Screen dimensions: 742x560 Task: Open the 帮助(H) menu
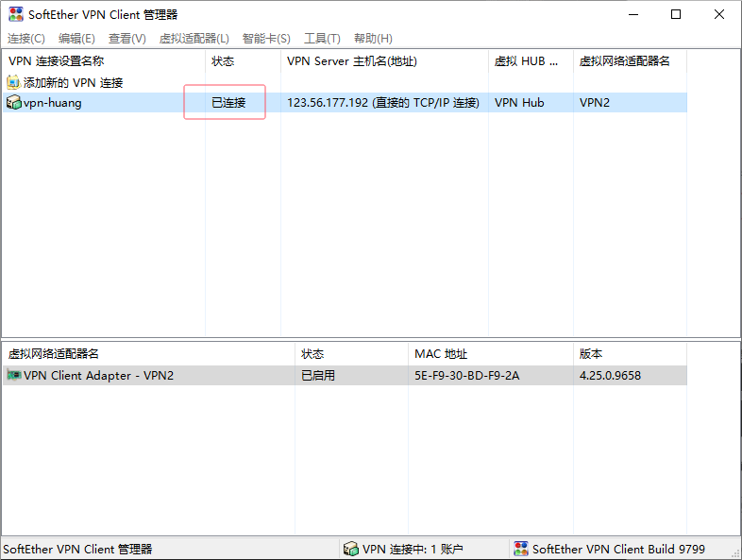[x=373, y=39]
